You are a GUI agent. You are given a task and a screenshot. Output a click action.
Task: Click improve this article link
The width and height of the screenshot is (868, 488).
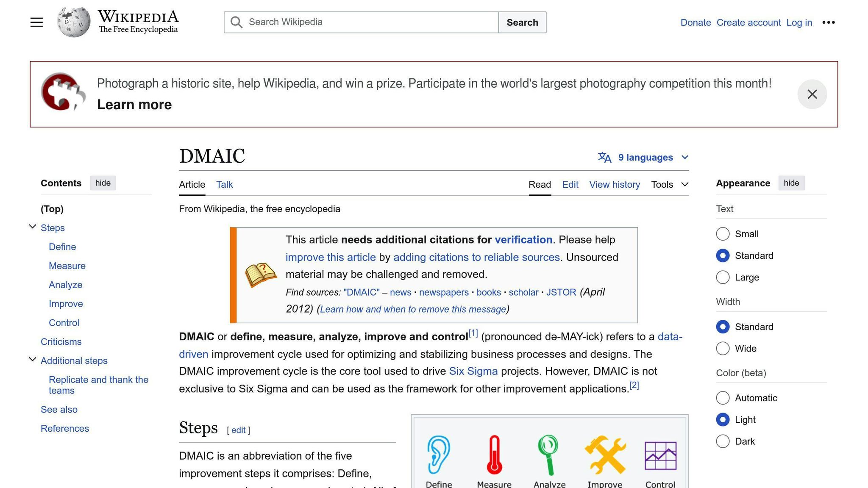click(331, 258)
